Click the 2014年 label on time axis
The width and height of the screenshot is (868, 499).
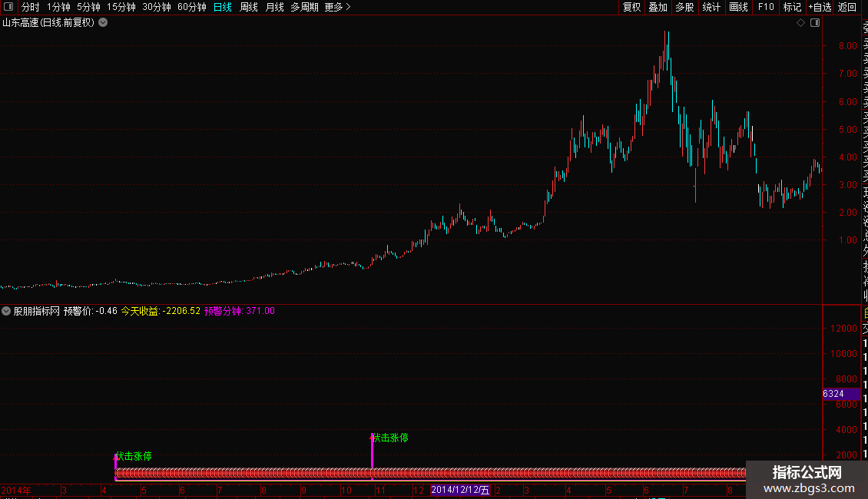coord(16,490)
